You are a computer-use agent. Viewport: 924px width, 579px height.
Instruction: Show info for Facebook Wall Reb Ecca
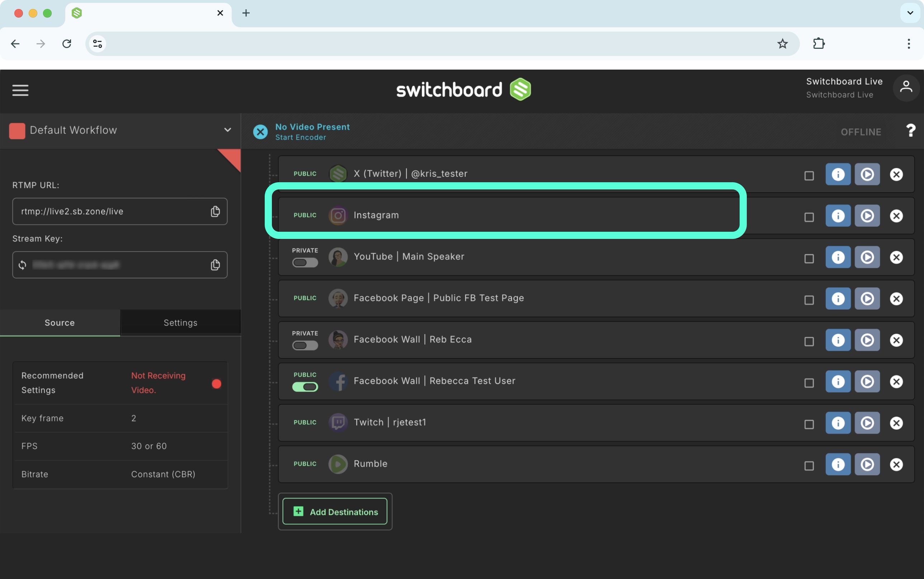(838, 340)
